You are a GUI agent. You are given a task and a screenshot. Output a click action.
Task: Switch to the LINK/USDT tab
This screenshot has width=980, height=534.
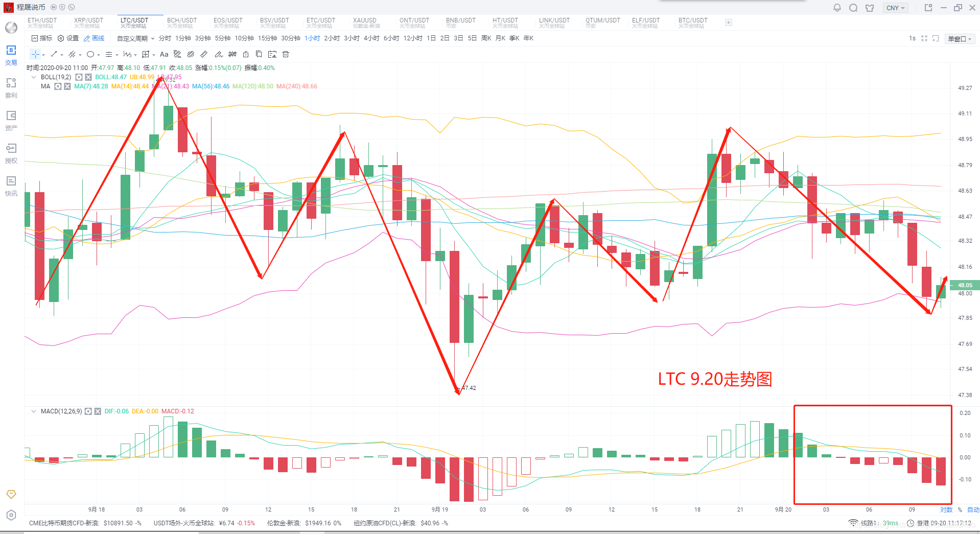554,22
